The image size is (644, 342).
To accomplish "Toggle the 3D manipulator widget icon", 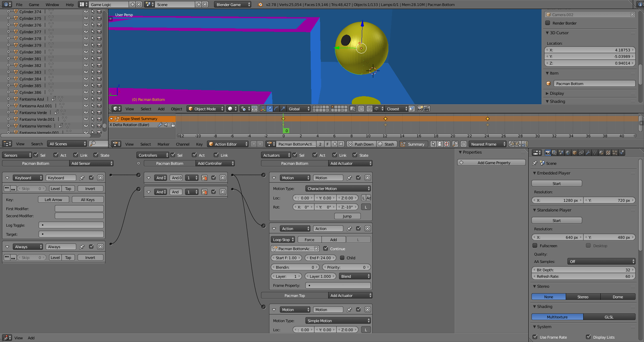I will click(x=263, y=109).
